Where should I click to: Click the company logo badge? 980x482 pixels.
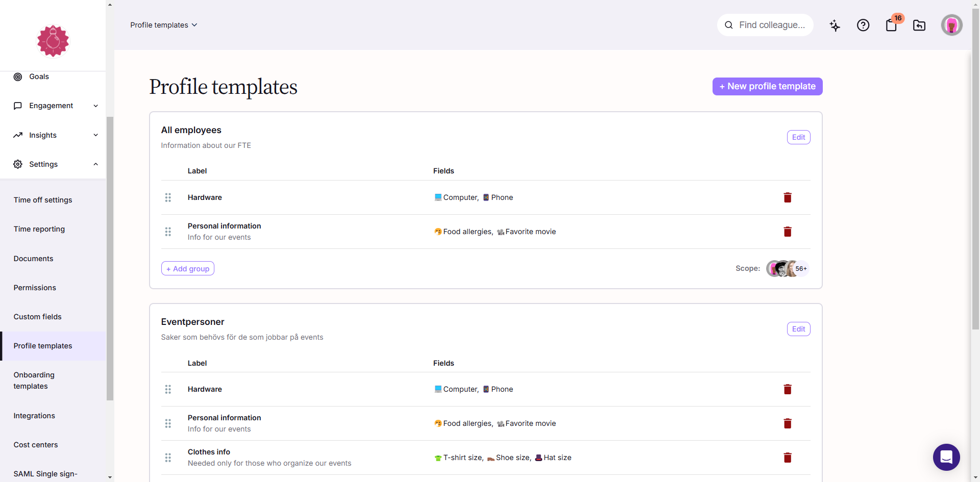[x=53, y=41]
